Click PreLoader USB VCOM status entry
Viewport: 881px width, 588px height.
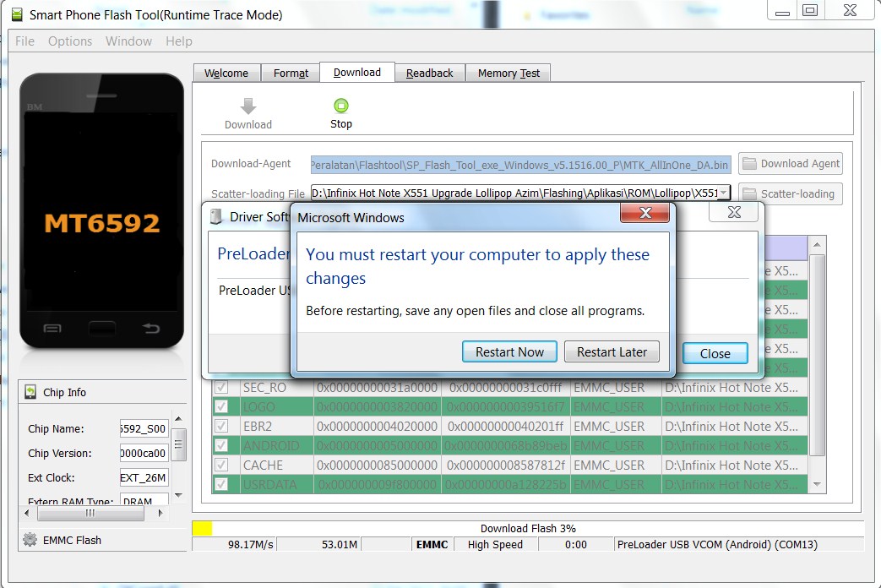tap(717, 544)
